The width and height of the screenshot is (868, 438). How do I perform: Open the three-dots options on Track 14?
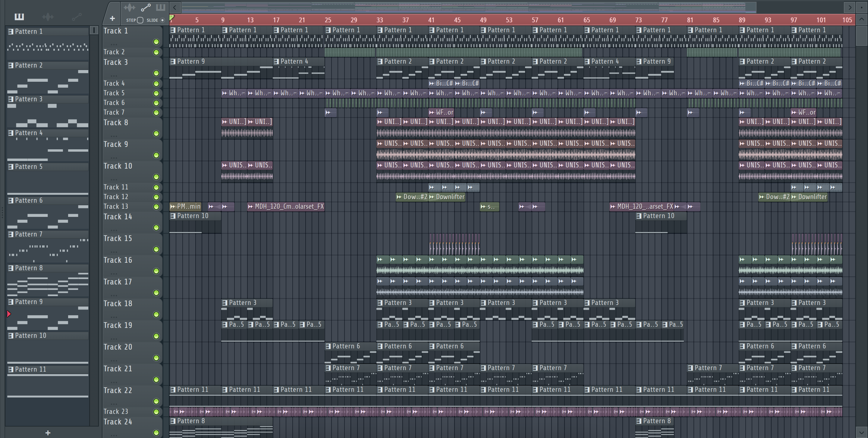[114, 230]
